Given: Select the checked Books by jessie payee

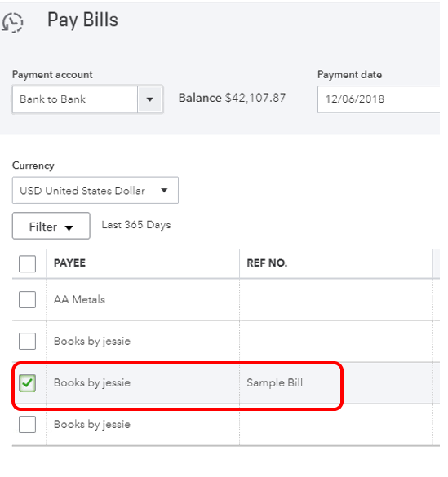Looking at the screenshot, I should (92, 383).
